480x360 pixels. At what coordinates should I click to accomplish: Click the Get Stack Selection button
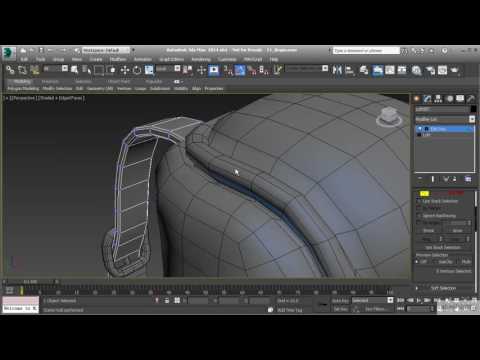(x=443, y=247)
